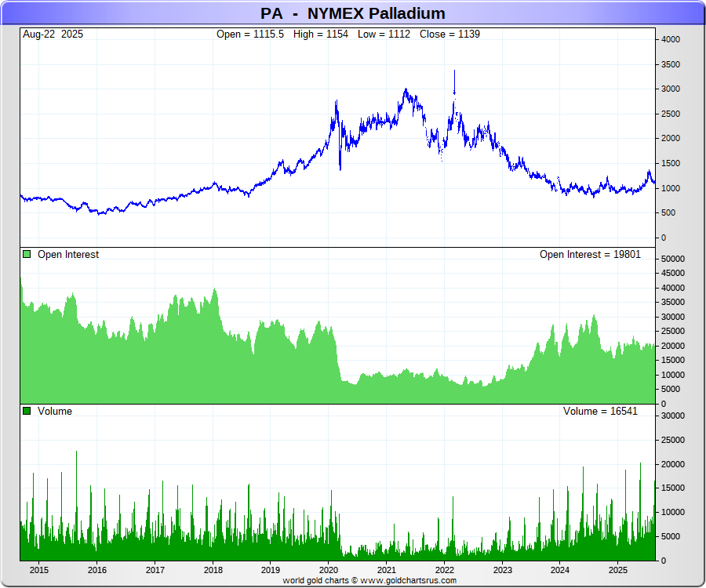Click the 4000 price axis label
The width and height of the screenshot is (706, 588).
click(671, 39)
